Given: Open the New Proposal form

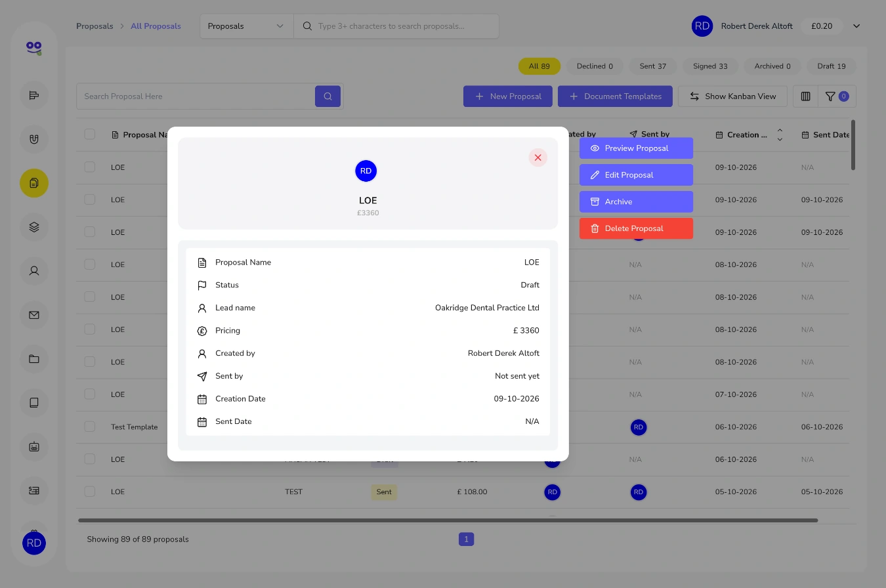Looking at the screenshot, I should 508,96.
